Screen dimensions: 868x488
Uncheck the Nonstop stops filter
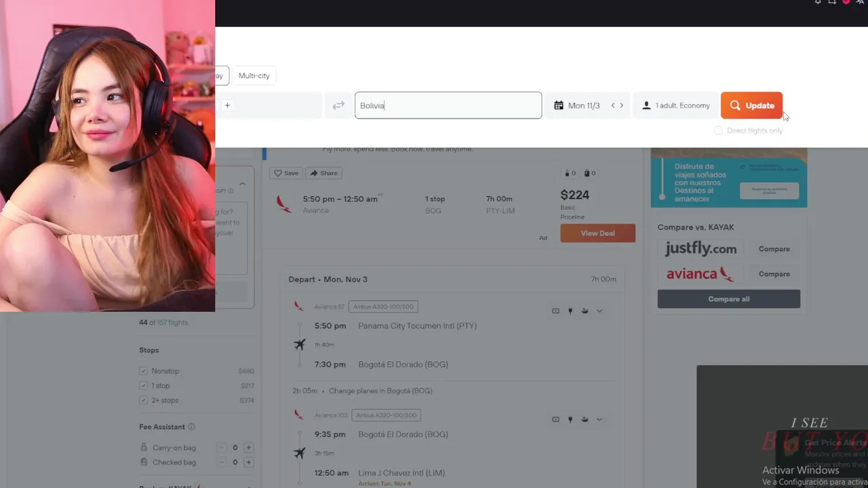coord(143,371)
